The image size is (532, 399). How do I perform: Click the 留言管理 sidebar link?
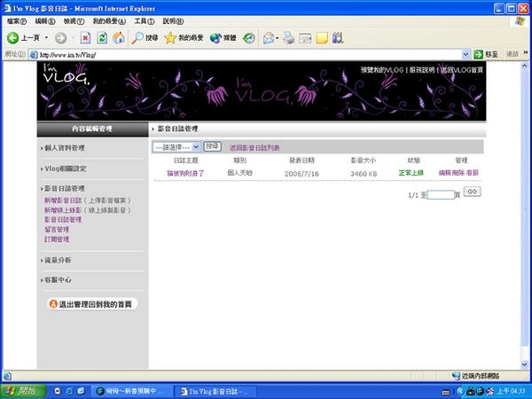pyautogui.click(x=57, y=230)
